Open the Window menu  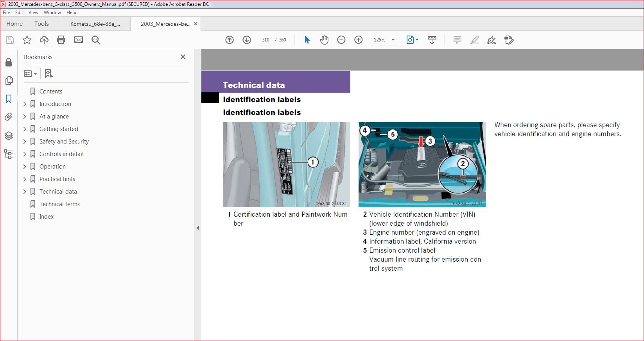coord(52,13)
